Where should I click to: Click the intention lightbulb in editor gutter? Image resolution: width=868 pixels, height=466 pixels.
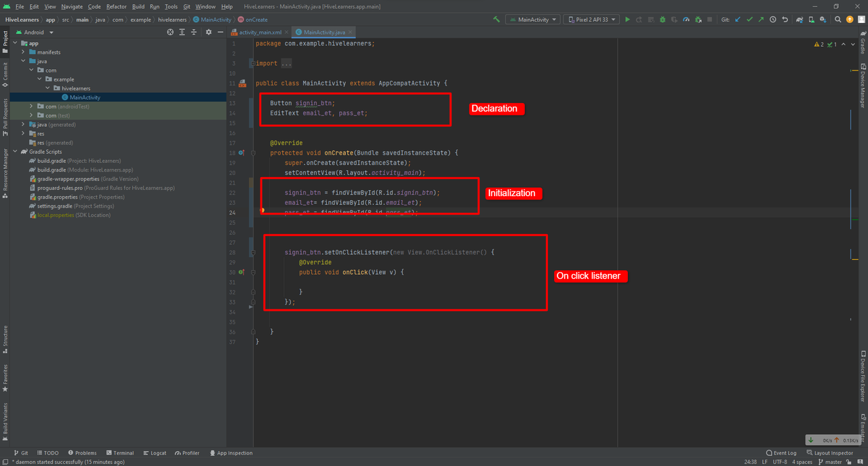(262, 210)
